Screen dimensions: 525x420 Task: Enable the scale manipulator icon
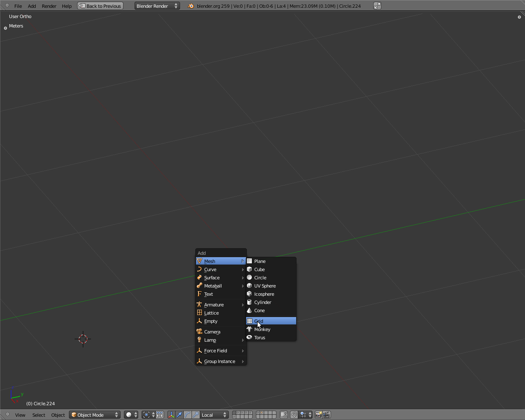coord(196,415)
